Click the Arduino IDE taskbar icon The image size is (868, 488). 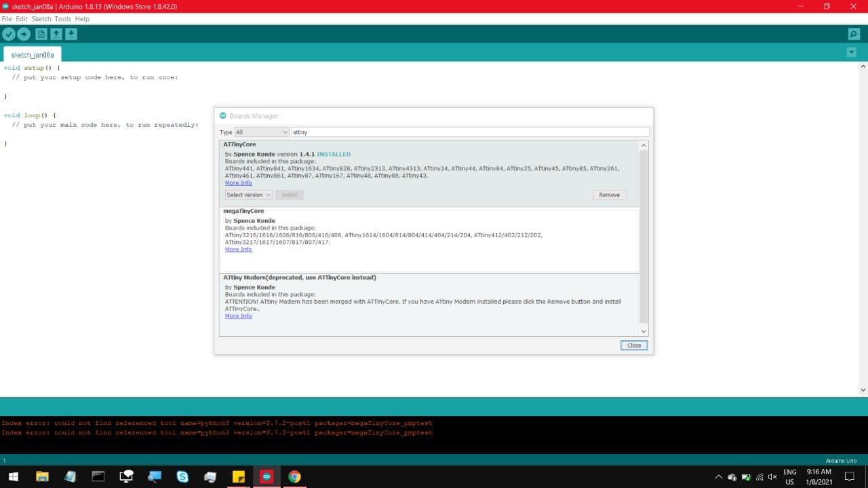(266, 476)
